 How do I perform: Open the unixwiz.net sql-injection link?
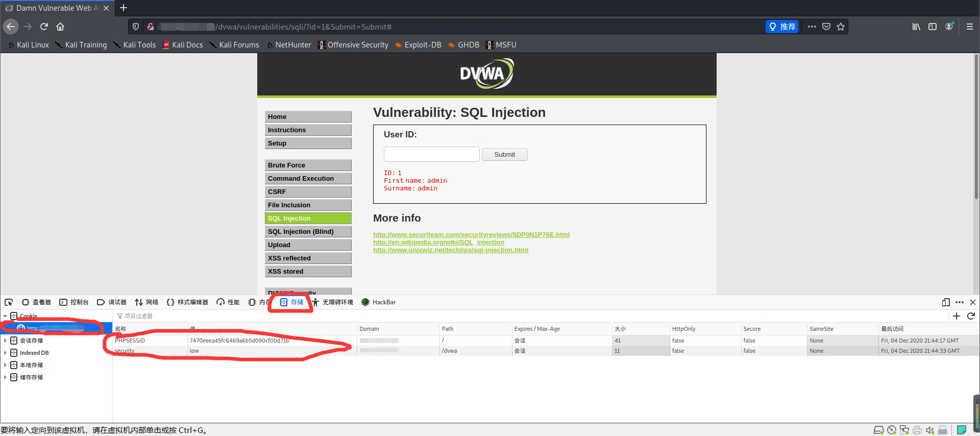tap(451, 250)
